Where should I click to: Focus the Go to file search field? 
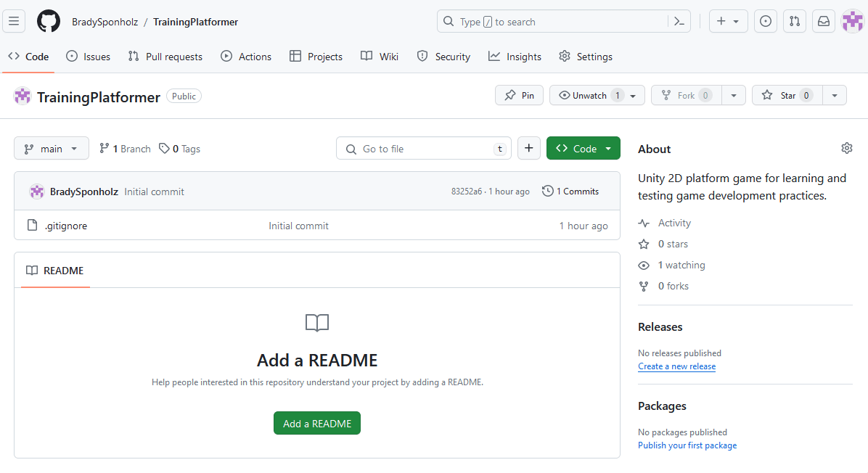pos(424,148)
